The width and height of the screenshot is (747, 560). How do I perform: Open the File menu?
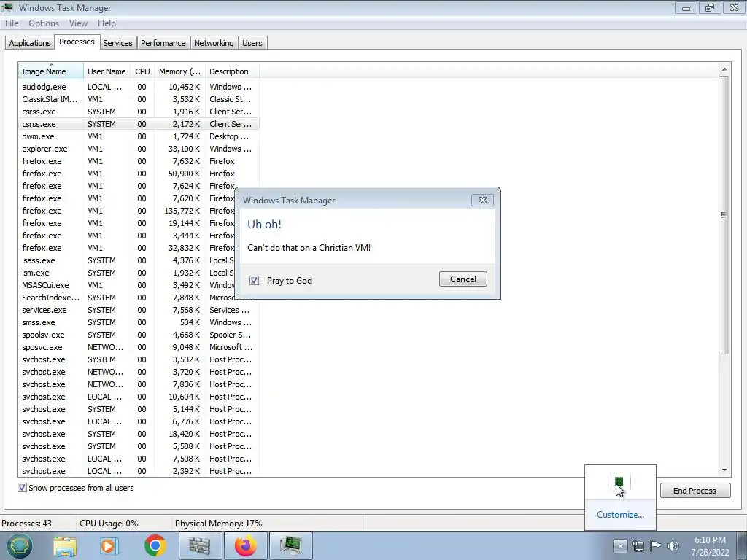[x=12, y=23]
